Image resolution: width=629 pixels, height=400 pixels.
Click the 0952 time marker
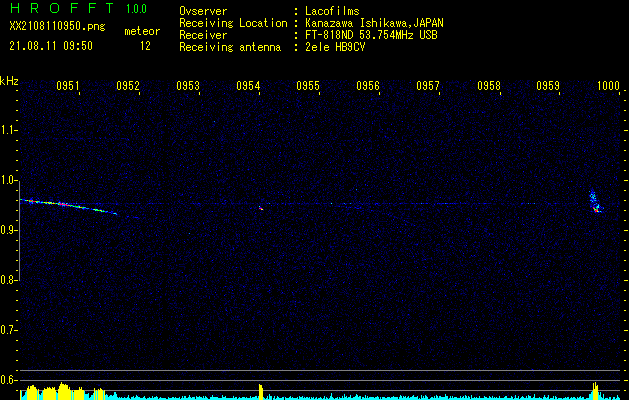[x=128, y=85]
